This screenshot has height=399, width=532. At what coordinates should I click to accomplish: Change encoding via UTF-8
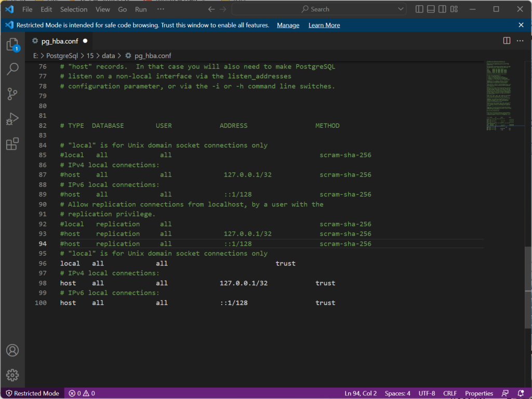427,393
